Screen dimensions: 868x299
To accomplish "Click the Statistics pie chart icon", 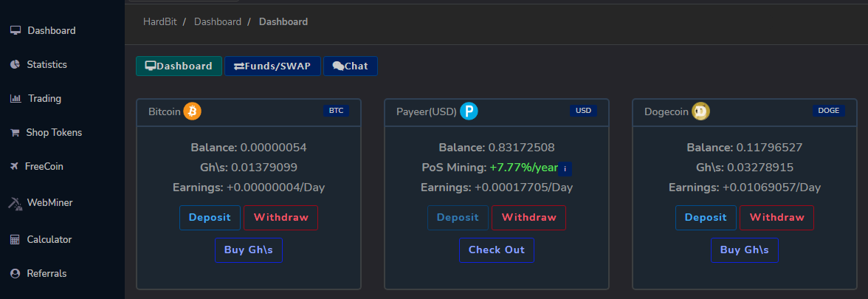I will pyautogui.click(x=15, y=65).
